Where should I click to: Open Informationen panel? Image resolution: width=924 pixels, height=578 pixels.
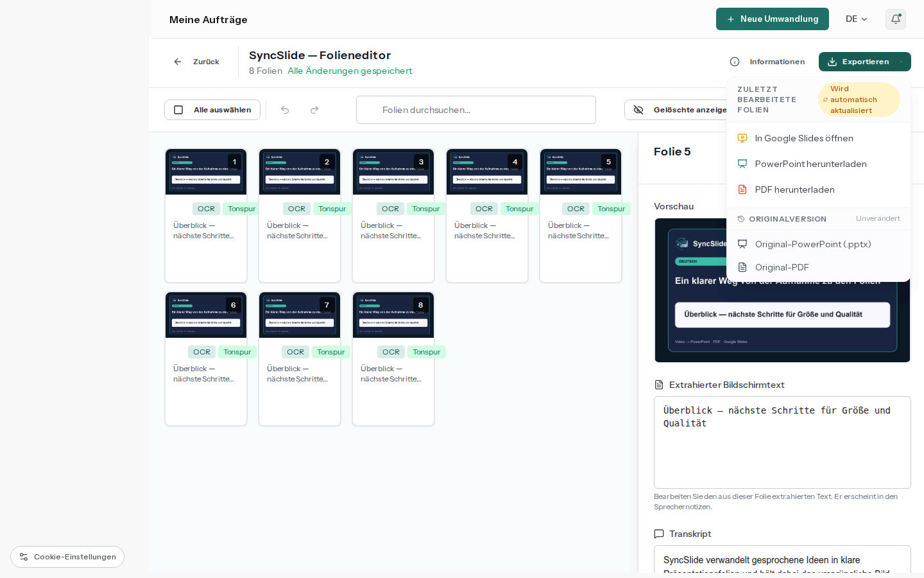pyautogui.click(x=767, y=62)
